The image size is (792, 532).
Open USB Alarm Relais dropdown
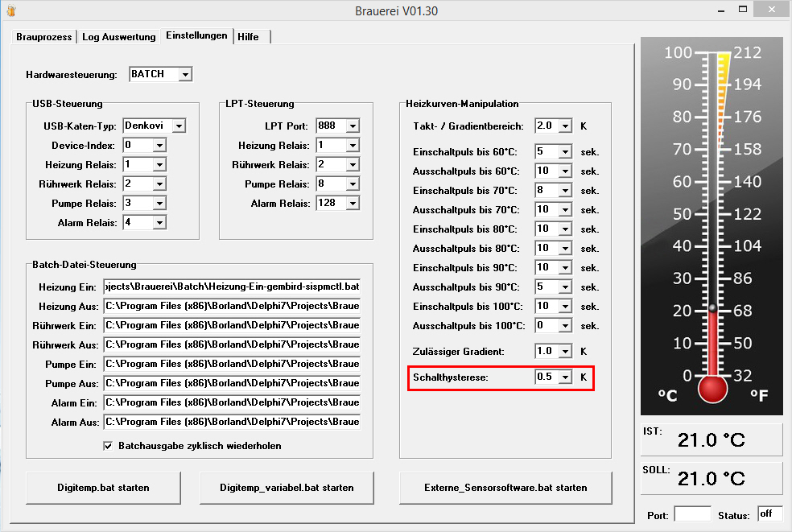click(x=159, y=223)
